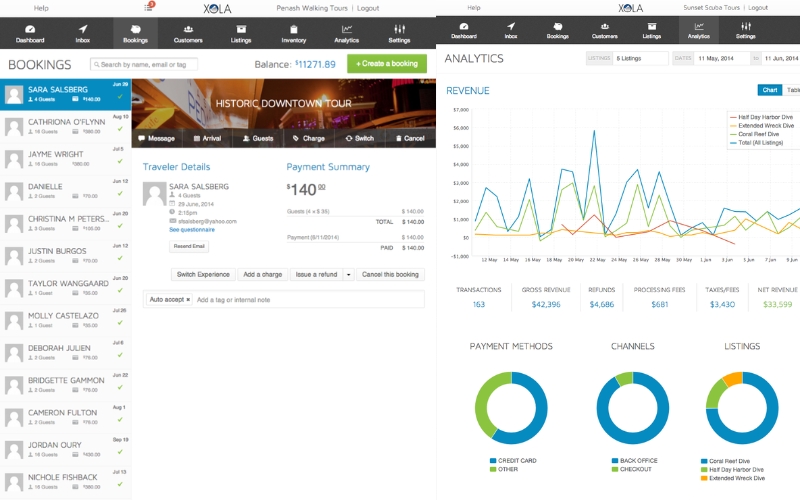Select Danielle booking row
Viewport: 800px width, 500px height.
pos(65,191)
